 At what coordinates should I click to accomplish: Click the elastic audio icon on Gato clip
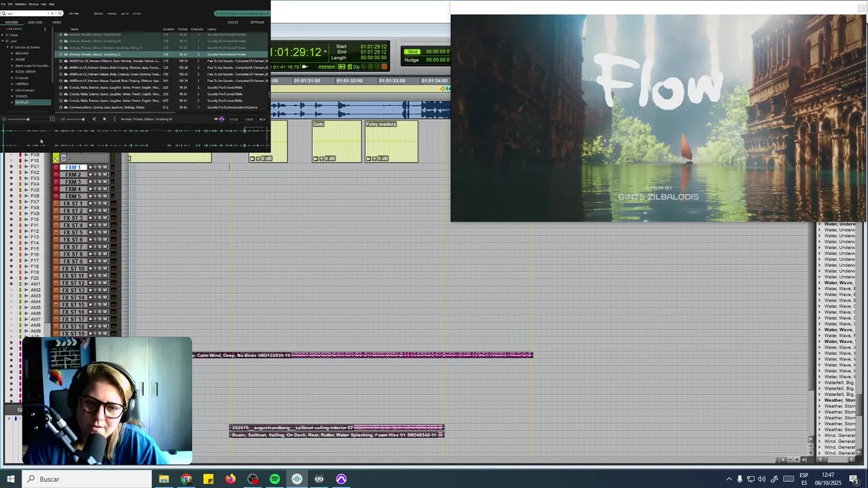point(315,159)
